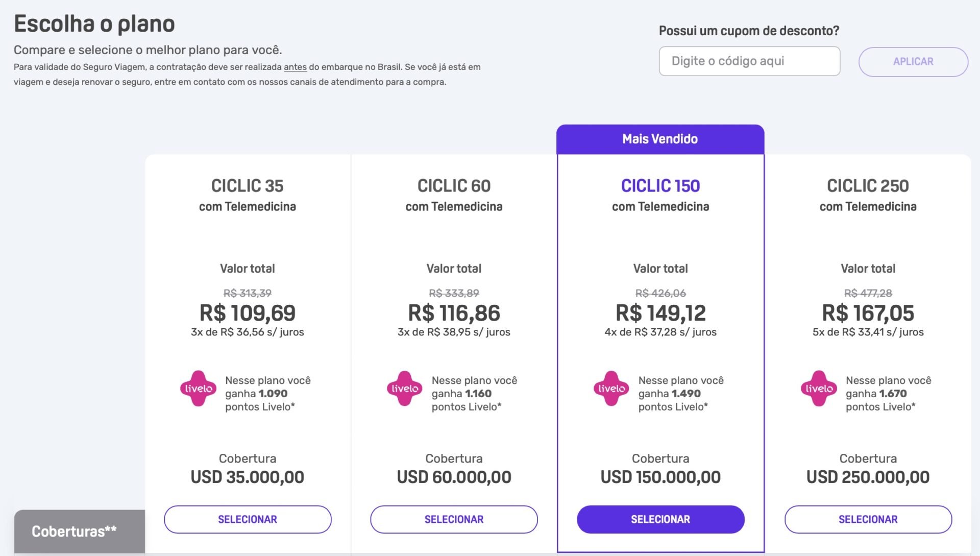
Task: Click the CICLIC 35 plan title
Action: coord(248,186)
